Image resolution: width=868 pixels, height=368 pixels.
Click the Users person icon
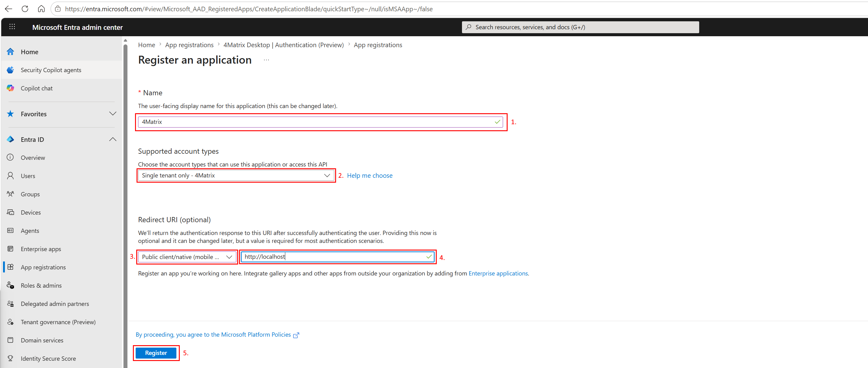pos(10,175)
